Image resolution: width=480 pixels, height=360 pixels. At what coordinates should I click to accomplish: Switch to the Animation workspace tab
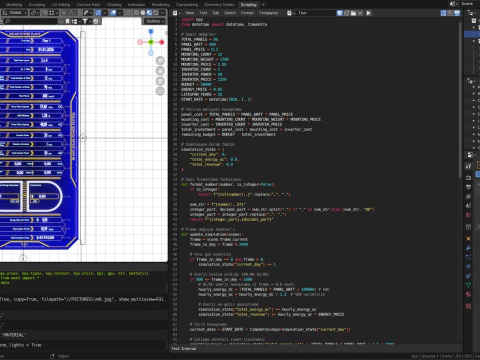137,5
